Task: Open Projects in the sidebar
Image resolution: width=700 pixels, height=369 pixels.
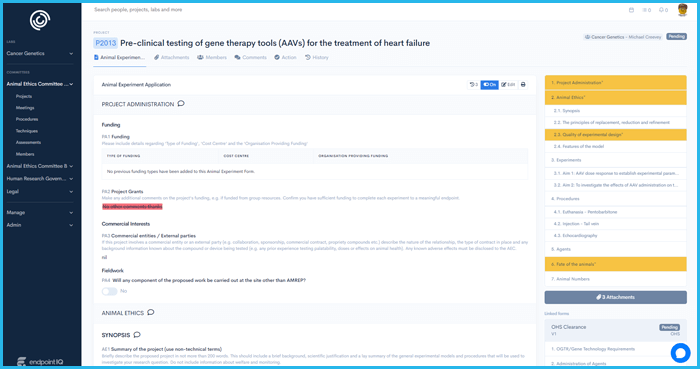Action: point(24,96)
